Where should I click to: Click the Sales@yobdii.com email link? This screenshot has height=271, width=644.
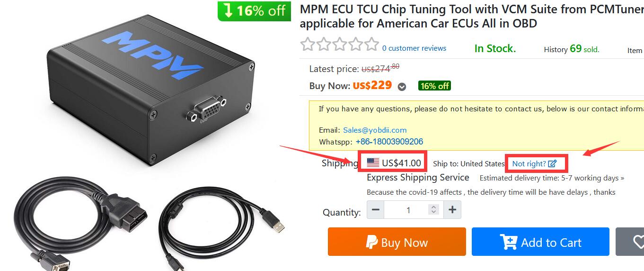pos(375,130)
